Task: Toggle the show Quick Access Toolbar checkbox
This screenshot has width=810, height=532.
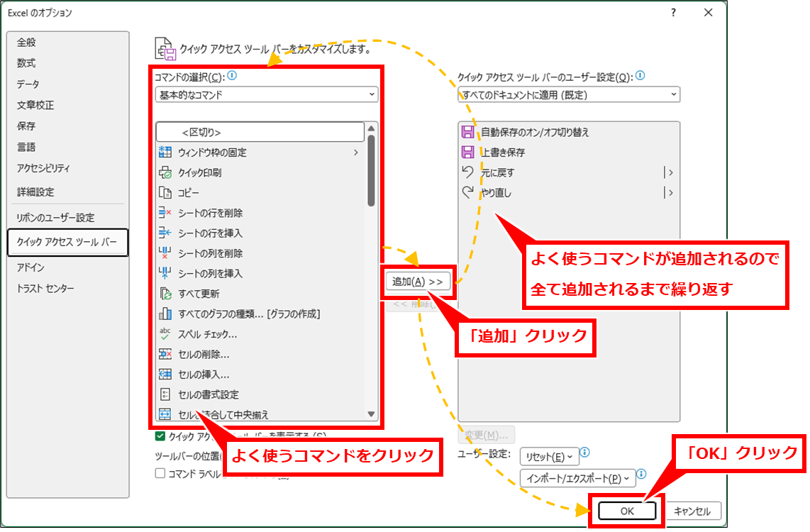Action: (x=160, y=436)
